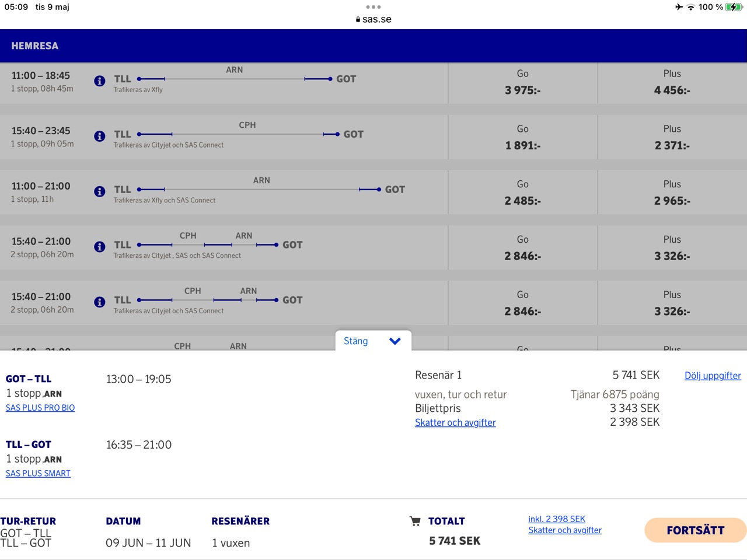Click inkl. 2 398 SEK taxes link
This screenshot has height=560, width=747.
point(557,519)
